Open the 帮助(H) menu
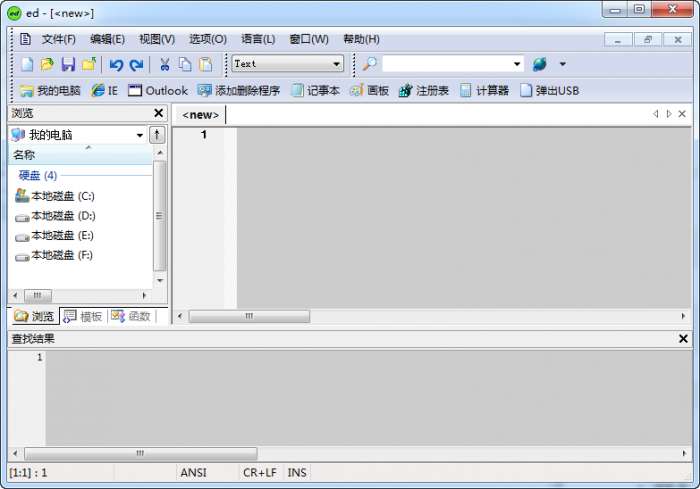 click(x=361, y=39)
